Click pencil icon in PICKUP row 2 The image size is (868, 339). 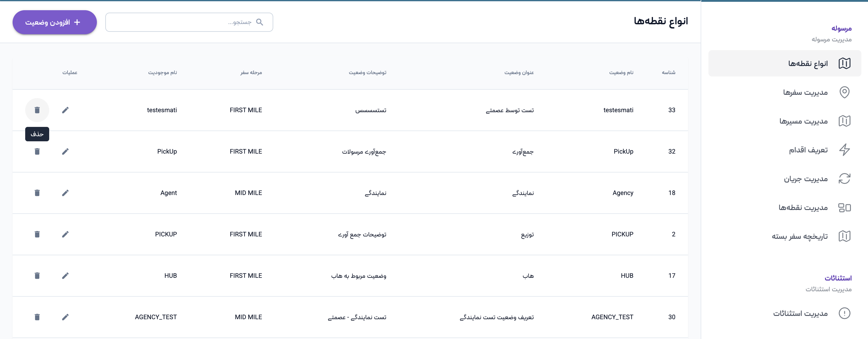(x=65, y=234)
